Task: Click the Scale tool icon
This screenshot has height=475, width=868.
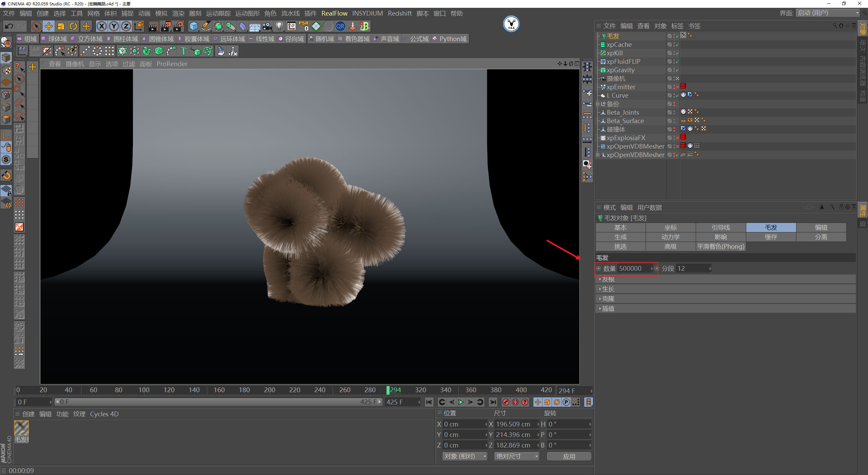Action: tap(61, 26)
